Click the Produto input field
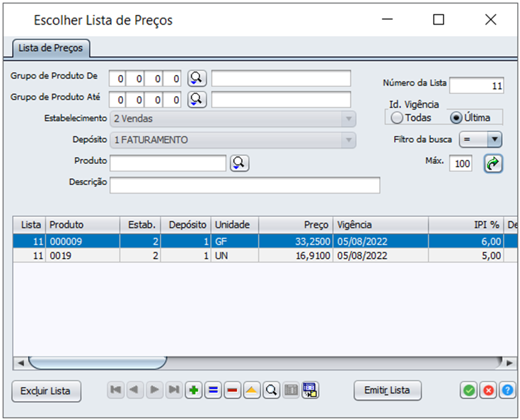520x420 pixels. tap(168, 163)
